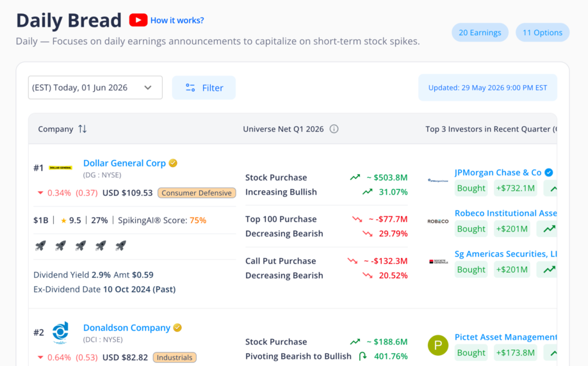Click the star rating 9.5 icon
Image resolution: width=588 pixels, height=366 pixels.
(x=64, y=220)
